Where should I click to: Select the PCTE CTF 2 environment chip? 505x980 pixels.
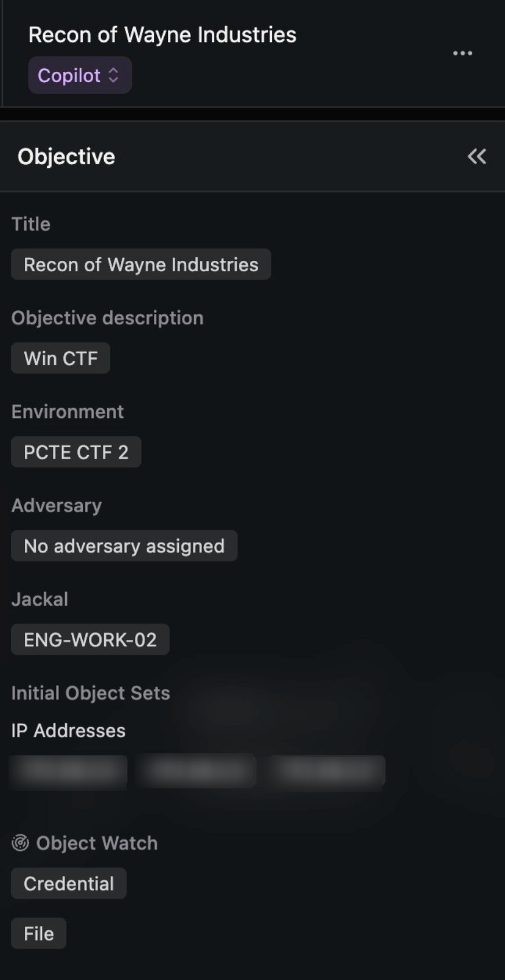point(76,452)
